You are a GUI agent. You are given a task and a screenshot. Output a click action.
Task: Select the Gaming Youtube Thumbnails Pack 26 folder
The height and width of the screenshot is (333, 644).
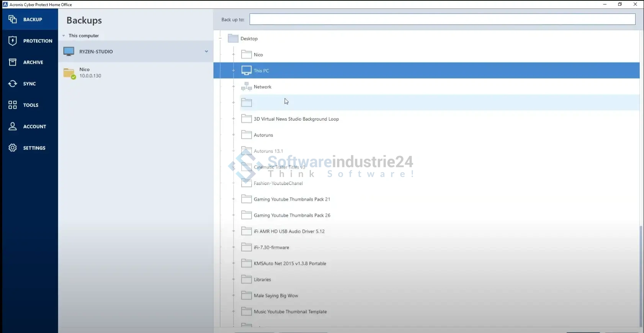tap(292, 215)
